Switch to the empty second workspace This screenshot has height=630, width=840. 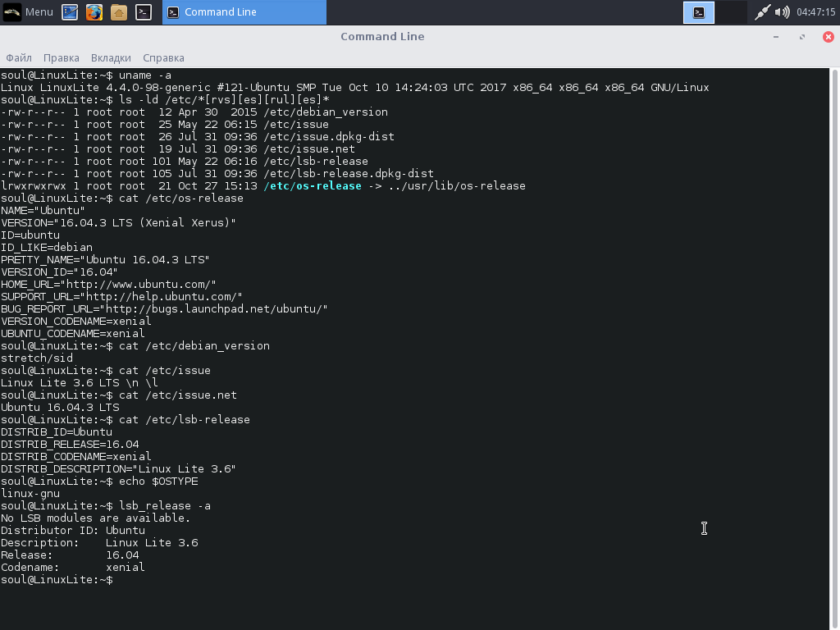pos(731,12)
